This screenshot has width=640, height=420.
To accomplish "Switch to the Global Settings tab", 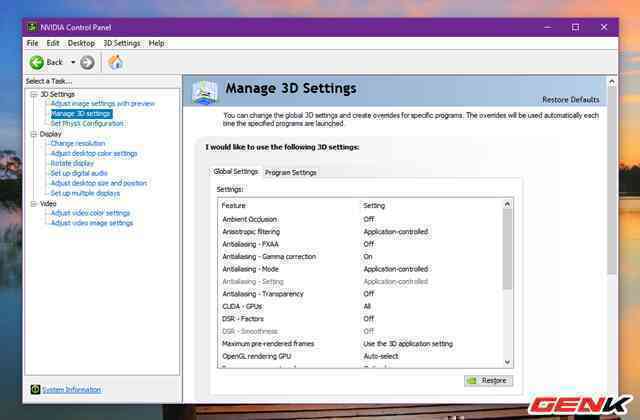I will pyautogui.click(x=236, y=171).
